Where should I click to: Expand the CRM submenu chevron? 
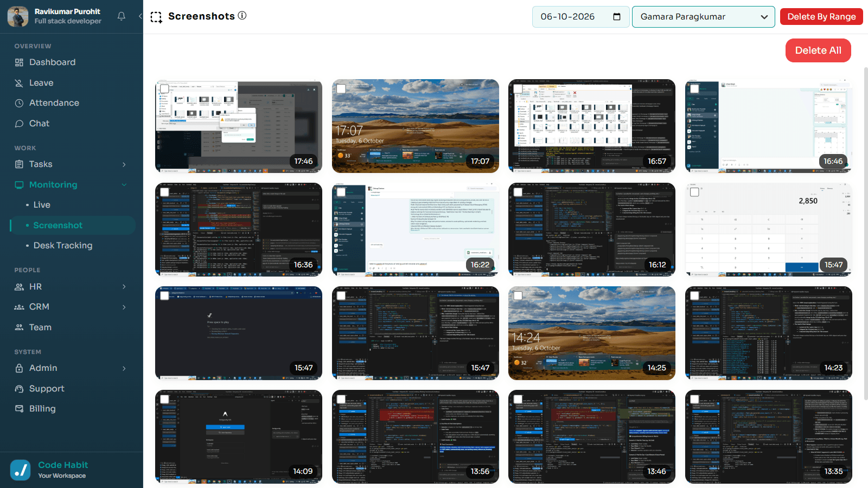click(124, 307)
